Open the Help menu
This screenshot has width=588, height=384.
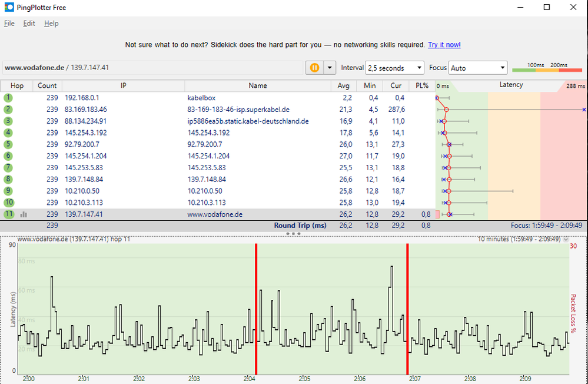coord(51,24)
